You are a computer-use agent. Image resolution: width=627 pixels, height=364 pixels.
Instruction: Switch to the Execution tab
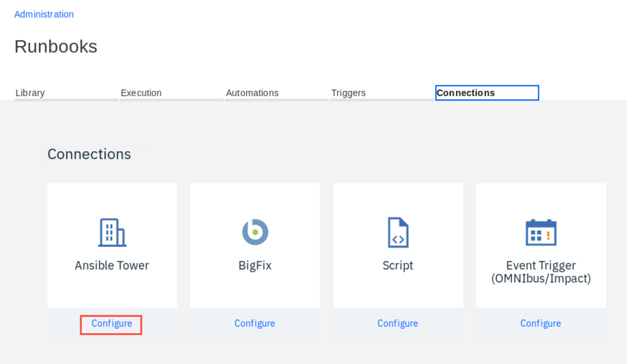(171, 92)
